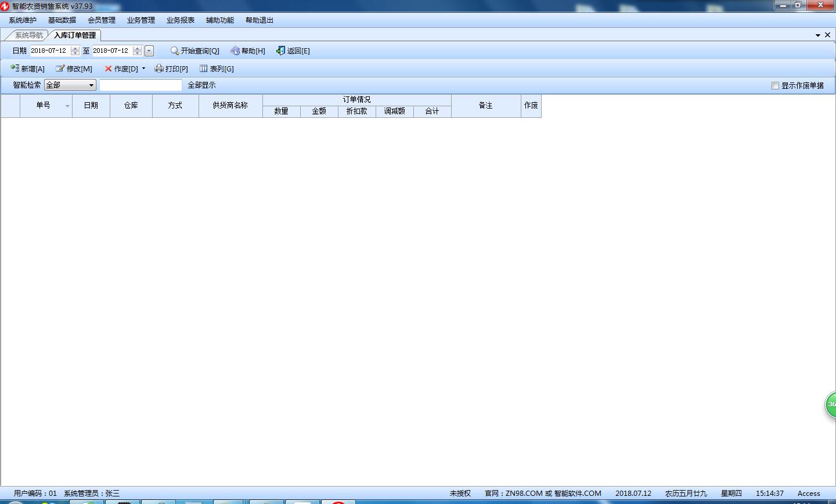This screenshot has width=836, height=504.
Task: Expand the 作废[D] dropdown arrow
Action: [143, 69]
